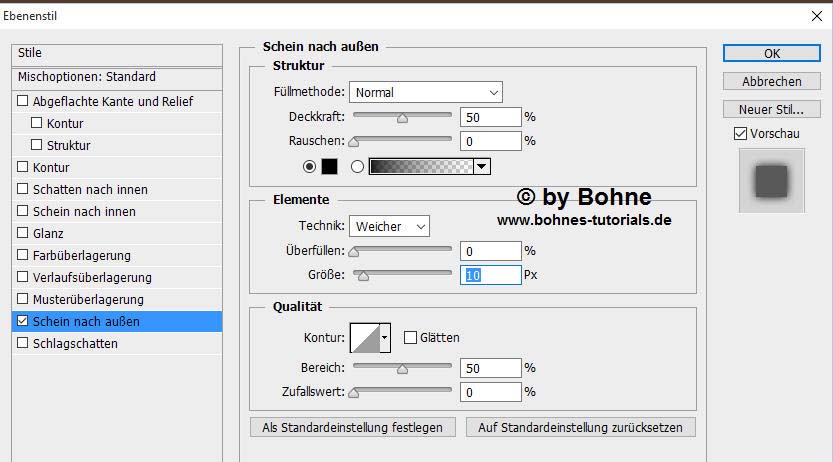Toggle the Vorschau preview checkbox
833x462 pixels.
[740, 133]
